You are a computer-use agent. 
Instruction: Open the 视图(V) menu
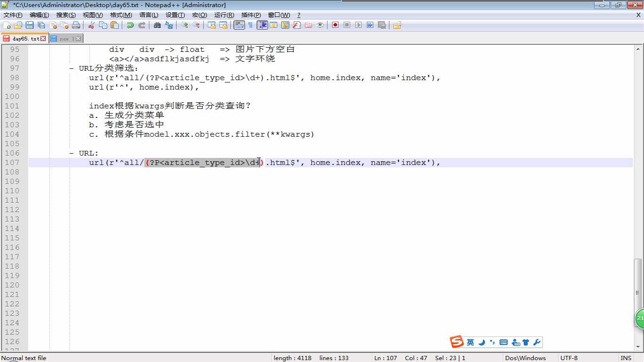[x=93, y=15]
